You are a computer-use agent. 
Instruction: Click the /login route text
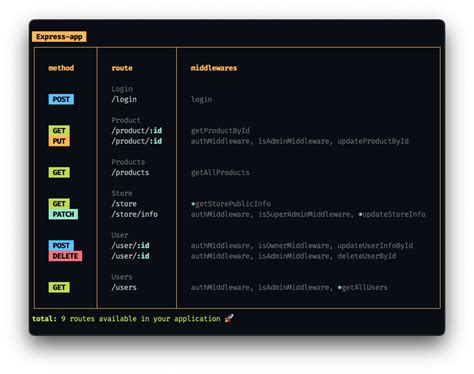point(124,99)
